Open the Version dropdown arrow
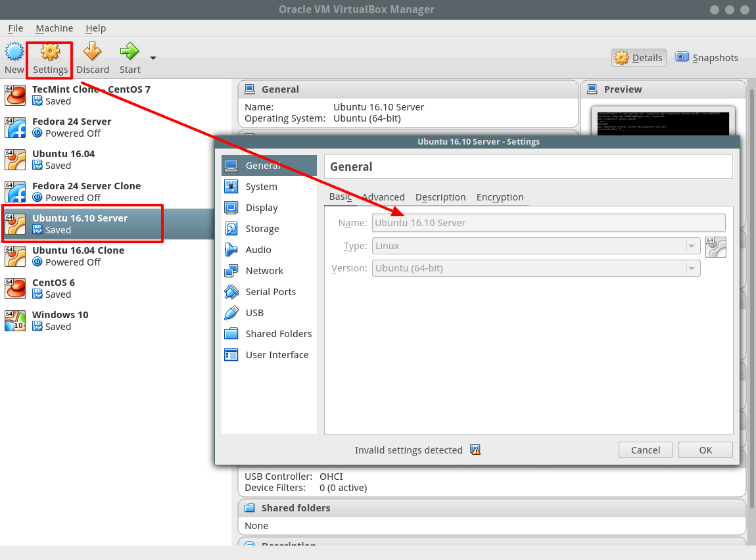 tap(692, 268)
